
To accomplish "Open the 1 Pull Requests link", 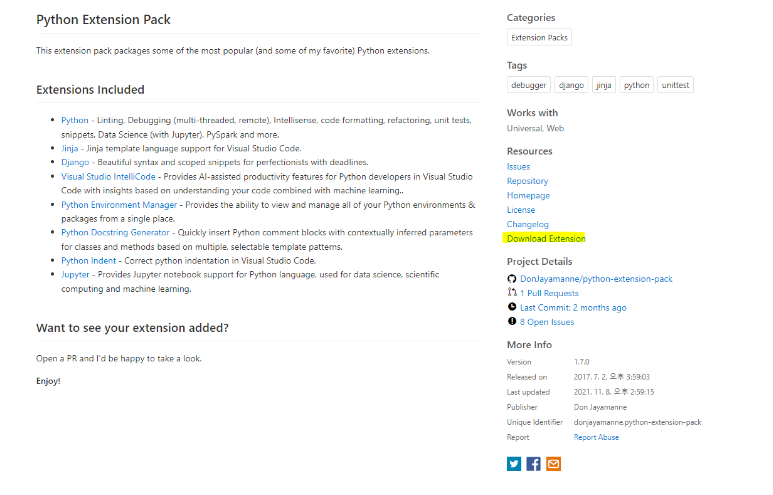I will pos(549,293).
